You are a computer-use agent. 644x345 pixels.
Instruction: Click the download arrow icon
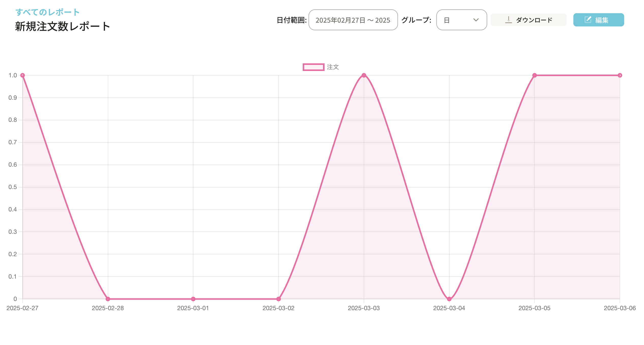508,20
